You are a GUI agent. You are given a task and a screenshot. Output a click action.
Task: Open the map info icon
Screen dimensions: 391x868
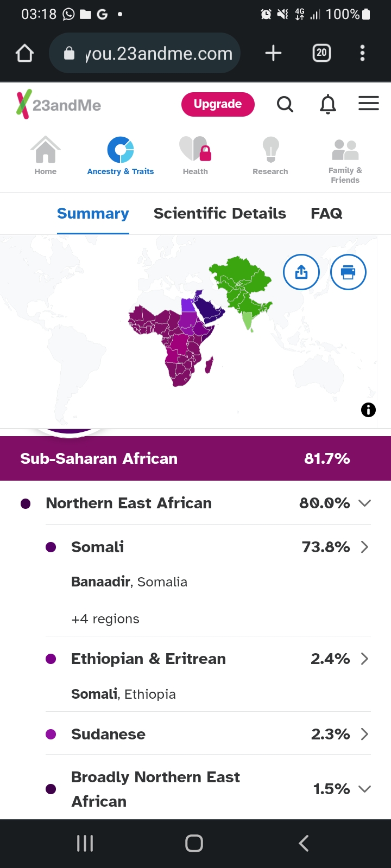click(368, 410)
